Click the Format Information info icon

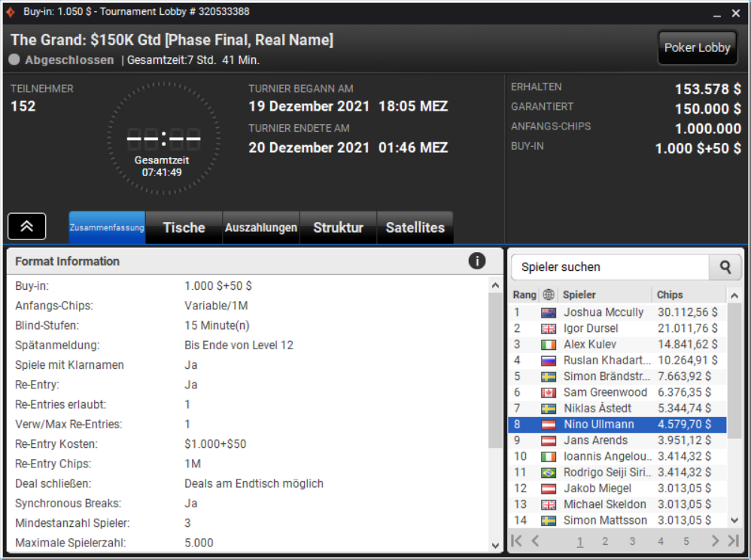pyautogui.click(x=476, y=261)
